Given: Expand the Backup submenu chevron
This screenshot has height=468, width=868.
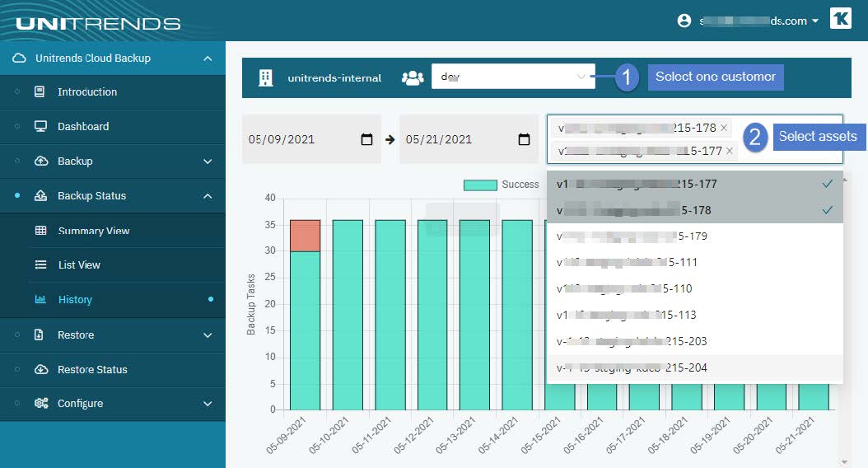Looking at the screenshot, I should point(208,161).
